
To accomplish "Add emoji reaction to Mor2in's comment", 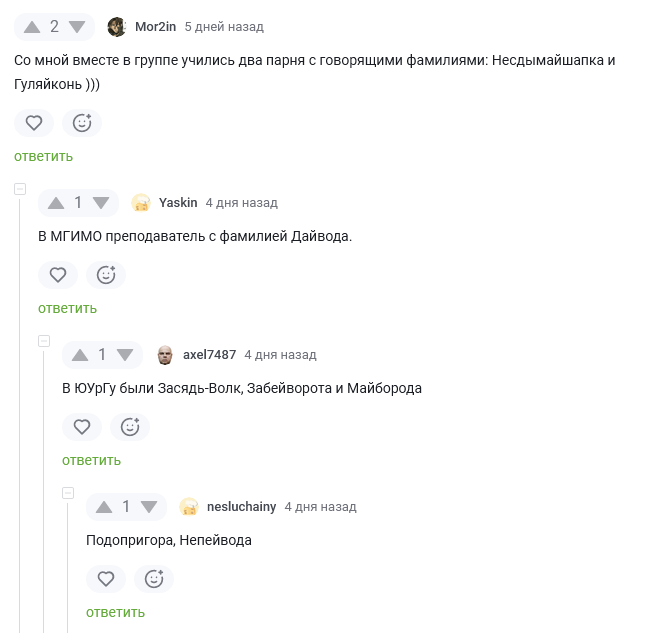I will pos(82,123).
